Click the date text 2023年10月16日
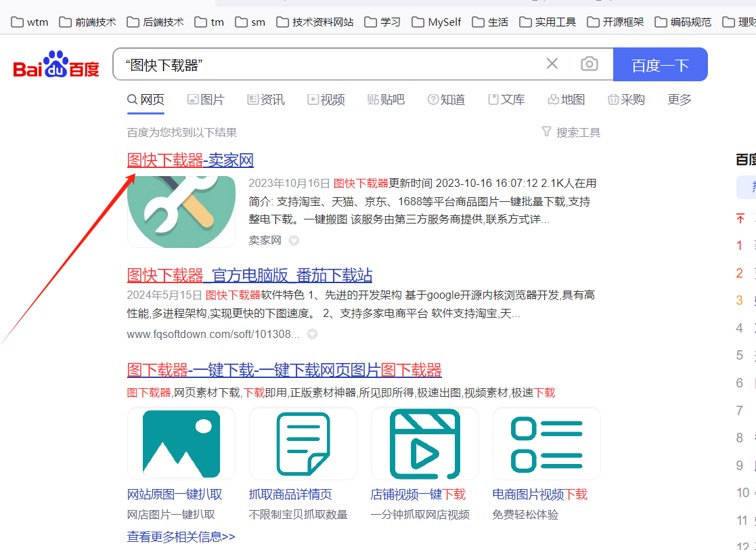This screenshot has width=756, height=550. [x=289, y=184]
